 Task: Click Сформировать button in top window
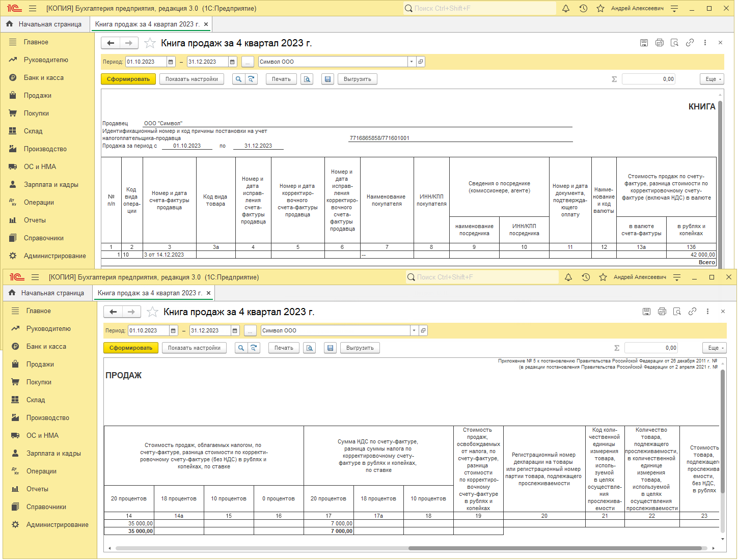point(128,79)
